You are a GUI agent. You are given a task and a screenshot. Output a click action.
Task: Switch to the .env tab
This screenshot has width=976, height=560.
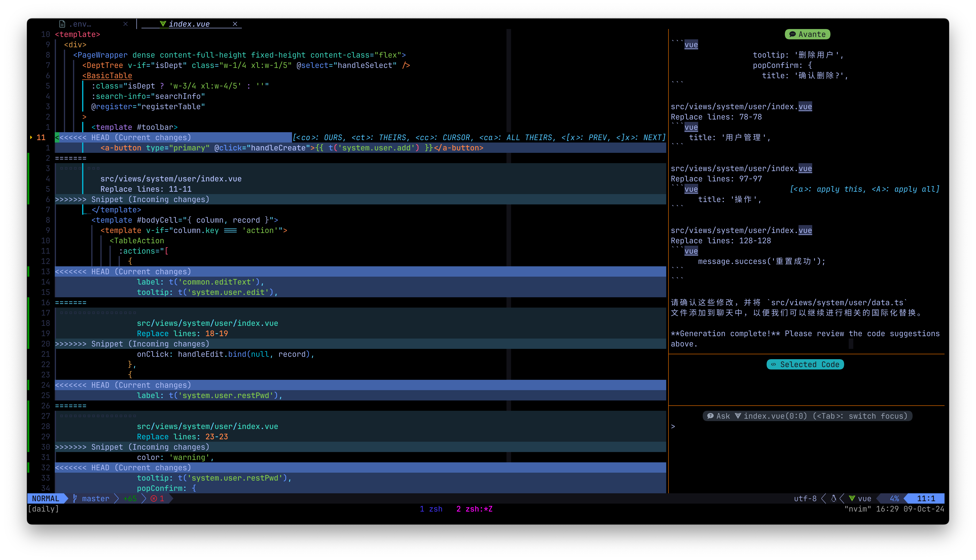pos(81,24)
